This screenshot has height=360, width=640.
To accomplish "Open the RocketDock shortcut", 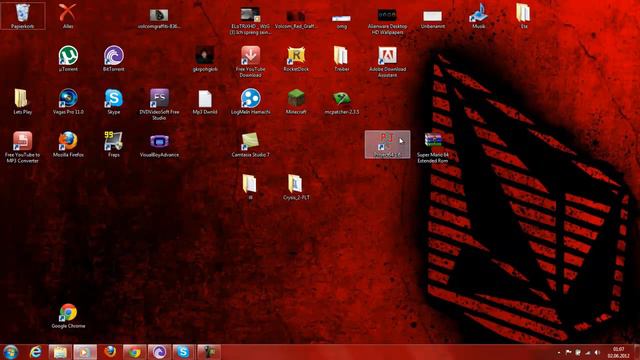I will pos(296,59).
